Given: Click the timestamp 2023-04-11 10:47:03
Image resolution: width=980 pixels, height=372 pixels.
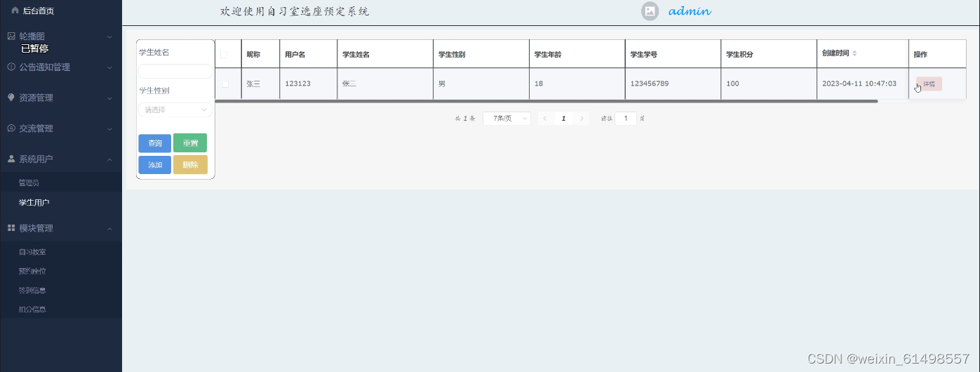Looking at the screenshot, I should point(859,84).
